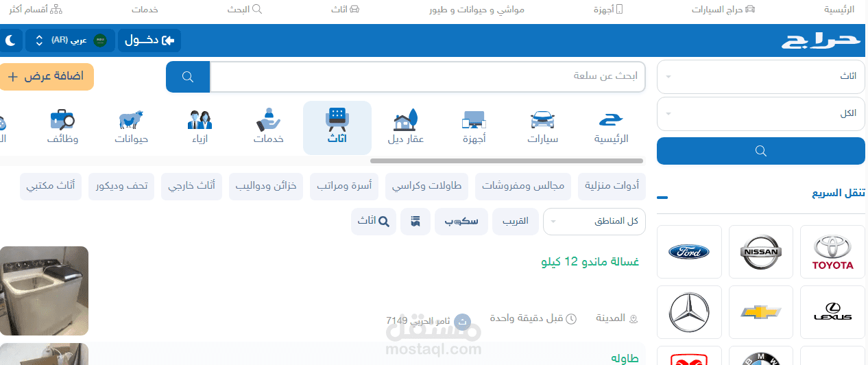Viewport: 868px width, 365px height.
Task: Open the كل المناطق regions dropdown
Action: point(594,222)
